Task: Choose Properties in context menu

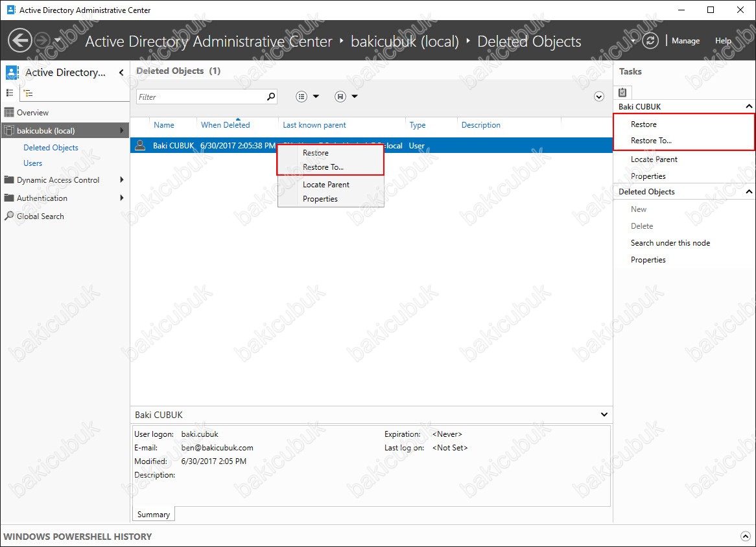Action: coord(320,199)
